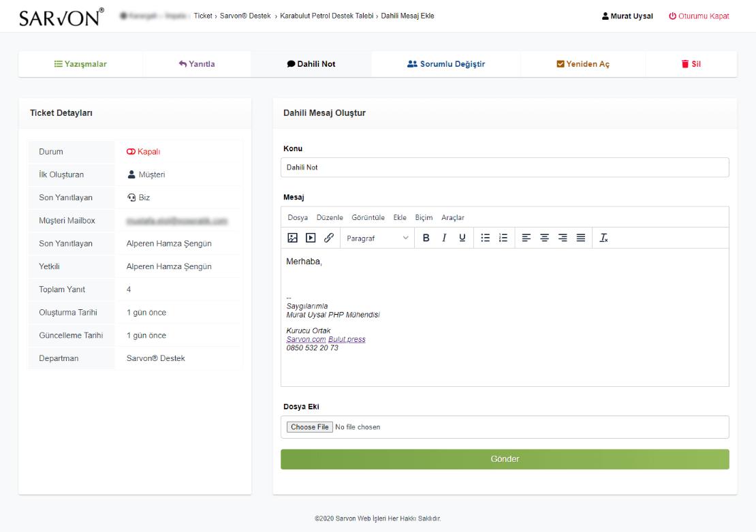Click the insert image icon in editor

[x=293, y=238]
